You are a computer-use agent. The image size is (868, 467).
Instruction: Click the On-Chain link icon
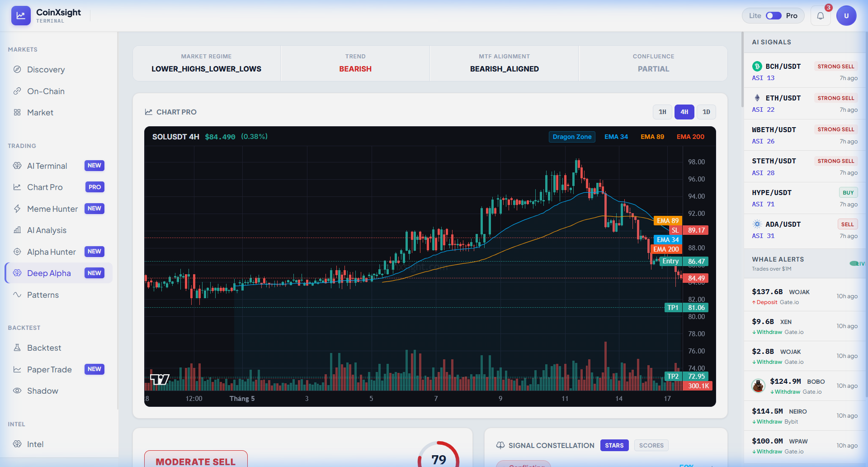17,91
